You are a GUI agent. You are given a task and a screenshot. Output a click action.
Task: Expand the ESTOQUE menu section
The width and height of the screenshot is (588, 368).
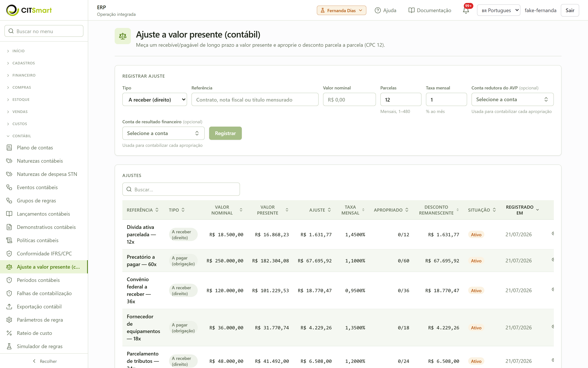(44, 100)
